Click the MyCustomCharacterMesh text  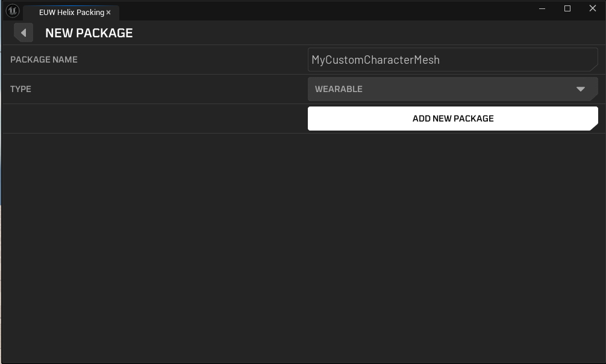375,60
